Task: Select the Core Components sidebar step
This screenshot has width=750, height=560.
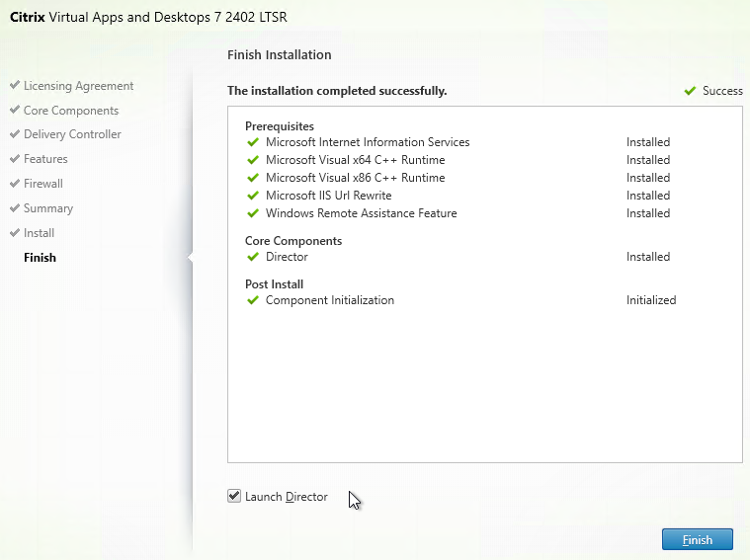Action: pos(71,111)
